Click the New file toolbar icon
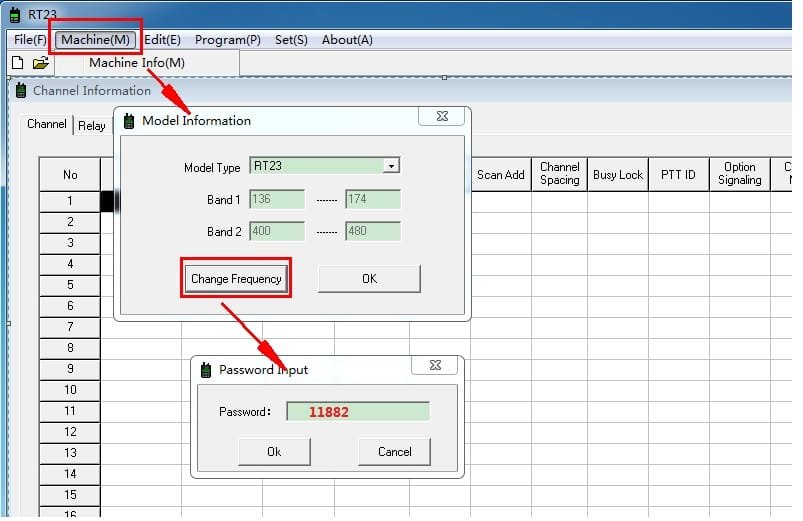The image size is (803, 521). (17, 63)
